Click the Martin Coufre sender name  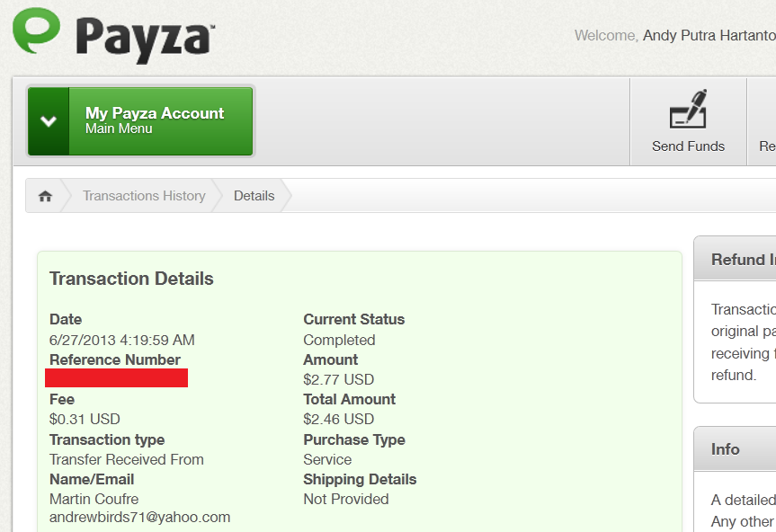94,500
